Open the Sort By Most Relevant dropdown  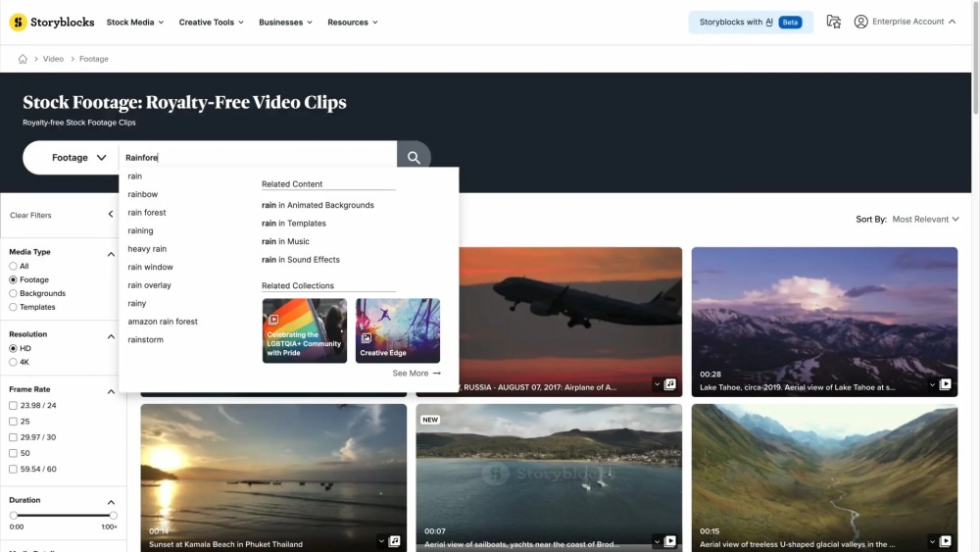click(x=925, y=220)
